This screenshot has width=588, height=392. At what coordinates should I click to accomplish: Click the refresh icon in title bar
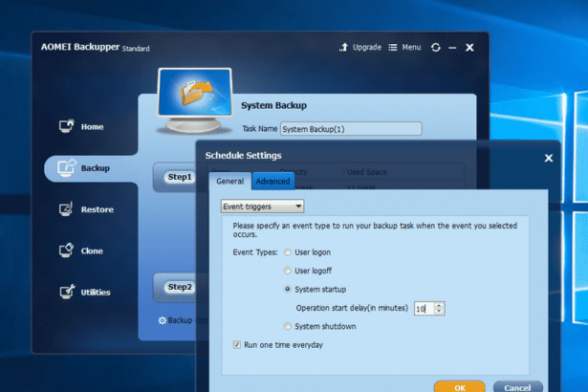(435, 47)
